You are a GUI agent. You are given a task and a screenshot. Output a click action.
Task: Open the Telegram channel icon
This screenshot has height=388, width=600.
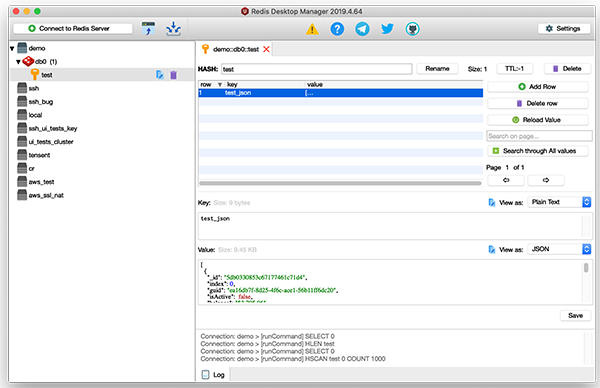pyautogui.click(x=362, y=29)
